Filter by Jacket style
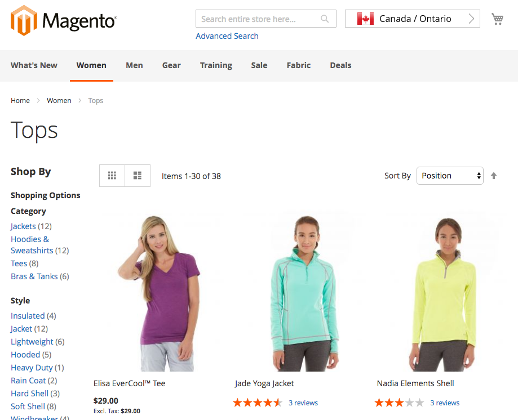This screenshot has height=420, width=518. (x=21, y=329)
